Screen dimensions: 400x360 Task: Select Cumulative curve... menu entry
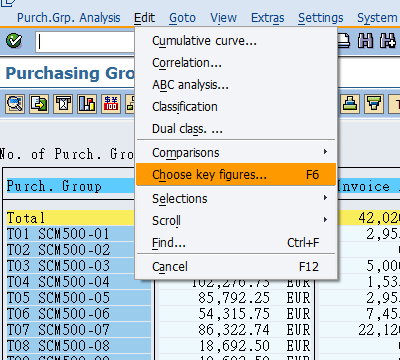[236, 41]
